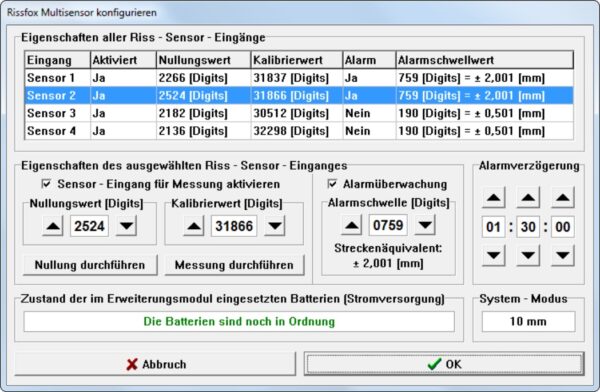Screen dimensions: 600x392
Task: Click the Nullungswert field showing 2524
Action: click(x=89, y=226)
